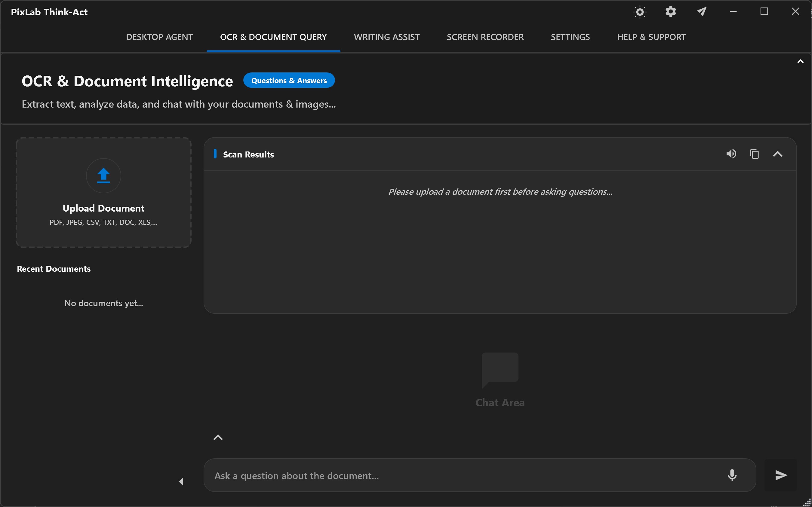
Task: Click the "PDF, JPEG, CSV, TXT, DOC, XLS,..." text
Action: click(x=103, y=222)
